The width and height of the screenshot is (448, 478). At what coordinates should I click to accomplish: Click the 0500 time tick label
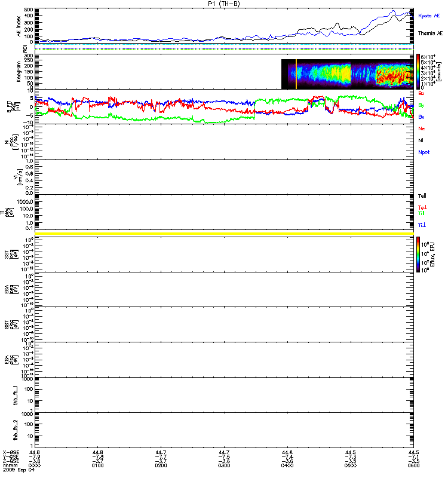pos(351,465)
